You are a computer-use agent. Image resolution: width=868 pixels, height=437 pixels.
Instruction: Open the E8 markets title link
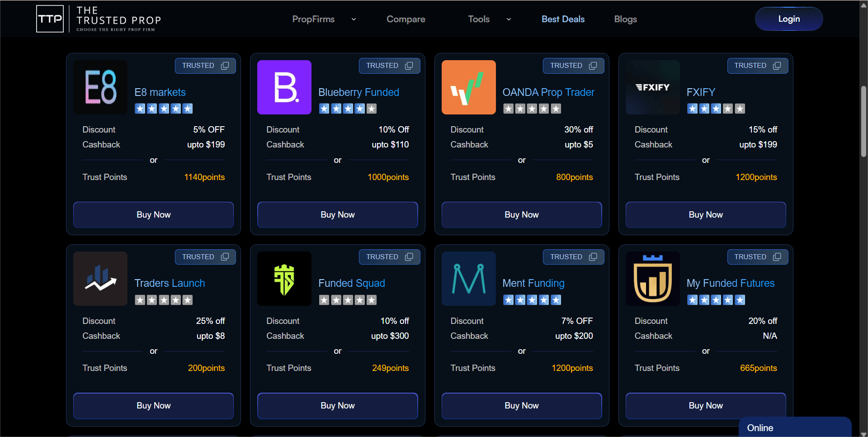pyautogui.click(x=160, y=92)
